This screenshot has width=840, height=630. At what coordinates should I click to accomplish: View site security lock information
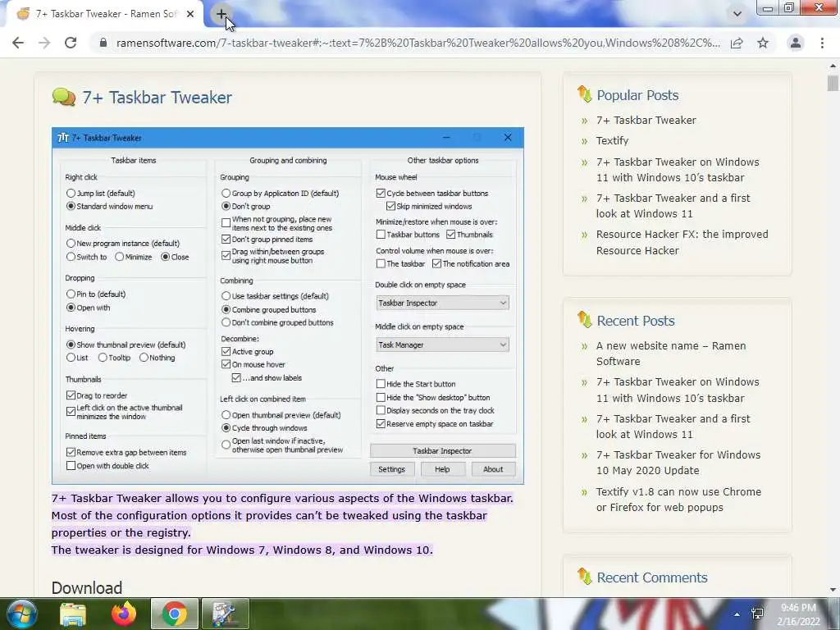click(x=103, y=43)
